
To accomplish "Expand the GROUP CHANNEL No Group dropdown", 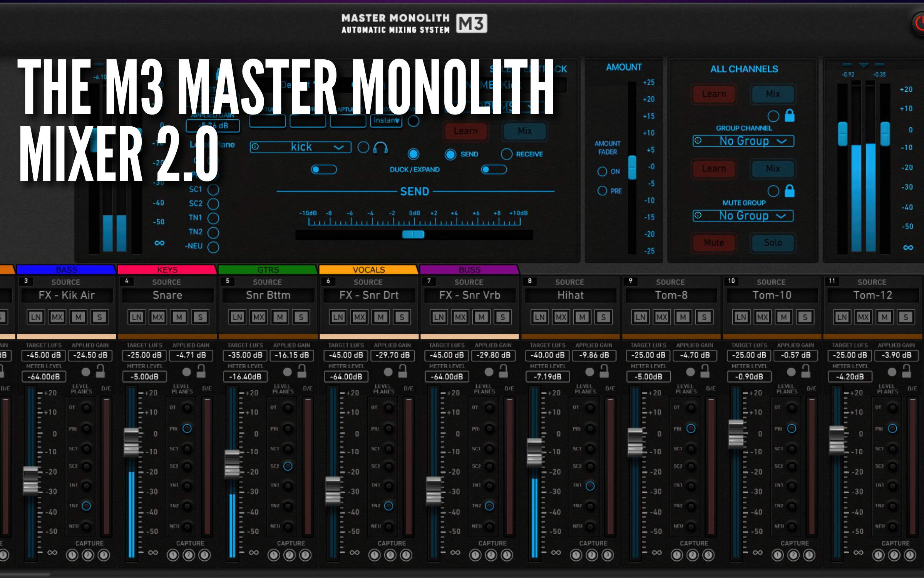I will click(x=743, y=141).
